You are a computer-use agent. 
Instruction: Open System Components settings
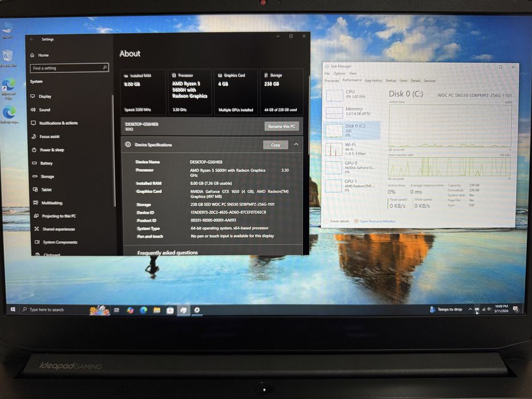[x=56, y=242]
